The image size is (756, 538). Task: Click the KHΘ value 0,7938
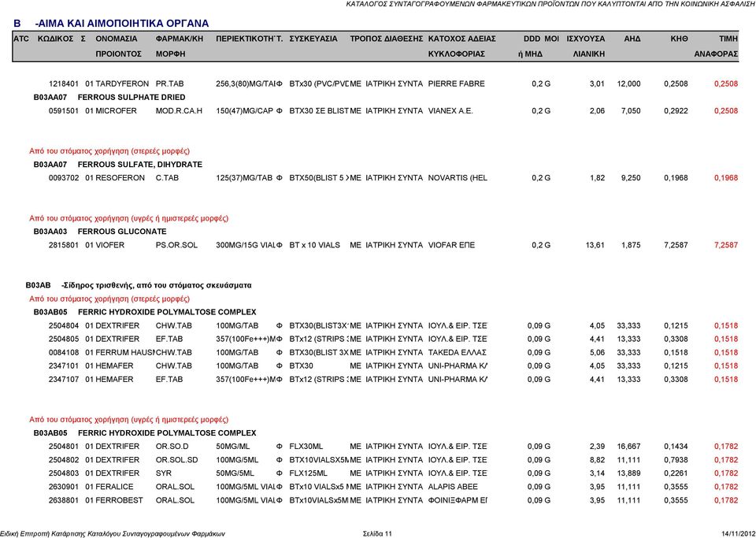pyautogui.click(x=676, y=460)
